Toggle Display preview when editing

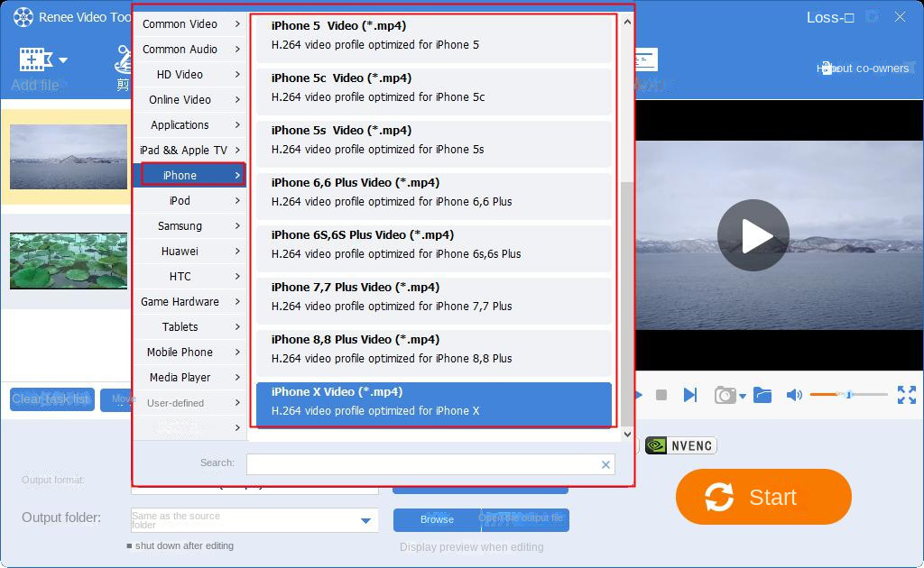point(471,547)
